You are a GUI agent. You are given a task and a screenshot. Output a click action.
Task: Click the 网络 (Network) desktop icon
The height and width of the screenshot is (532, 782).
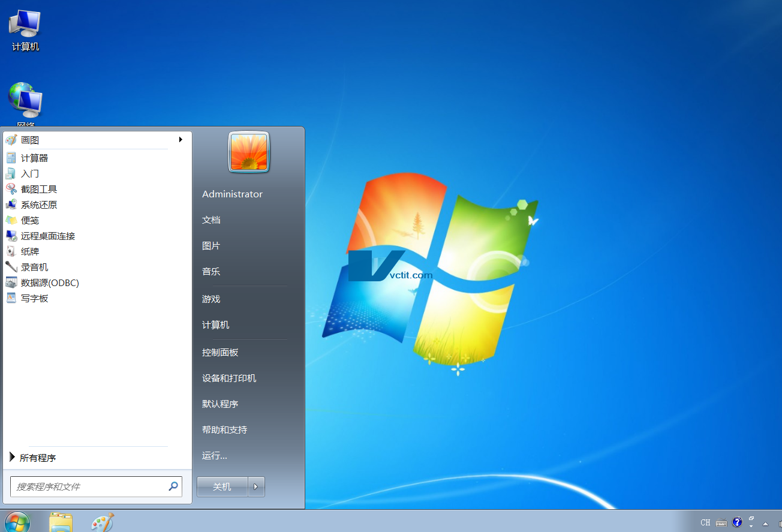click(x=25, y=105)
